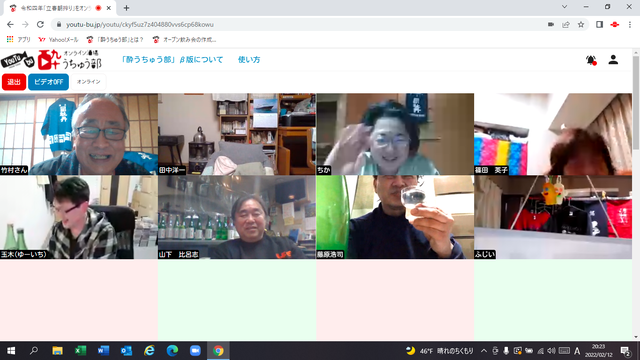Select 田中洋一 video tile
Viewport: 640px width, 360px height.
tap(237, 134)
